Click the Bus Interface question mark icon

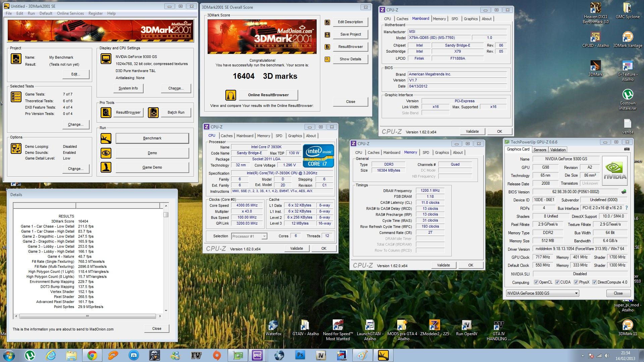point(627,208)
